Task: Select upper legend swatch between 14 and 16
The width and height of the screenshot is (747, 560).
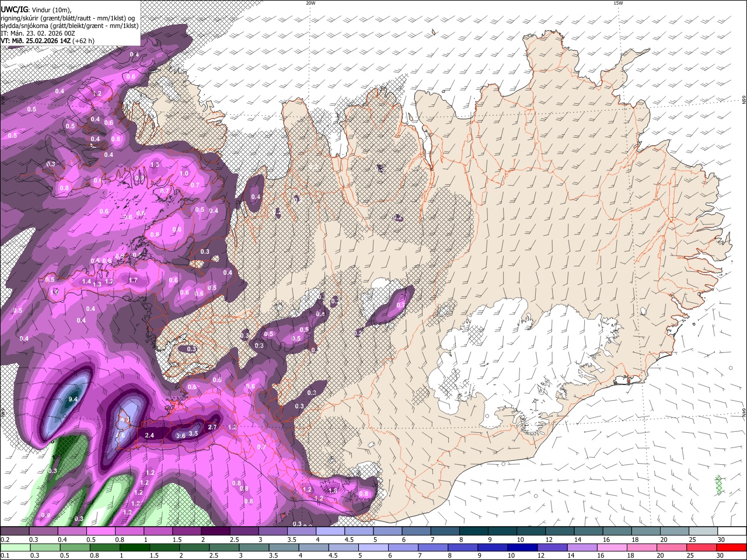Action: pyautogui.click(x=588, y=531)
